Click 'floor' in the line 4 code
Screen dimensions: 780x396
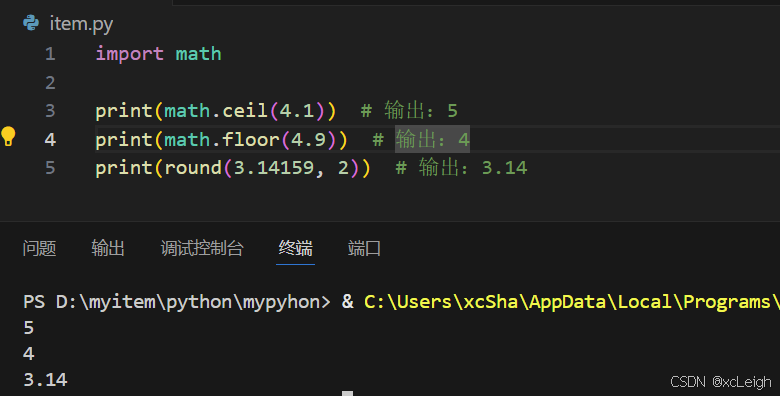coord(251,139)
